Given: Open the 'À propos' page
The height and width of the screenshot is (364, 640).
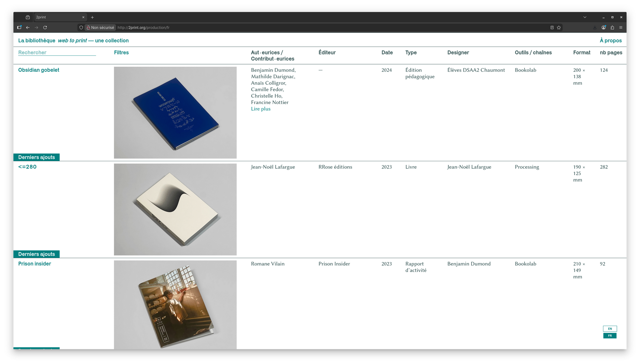Looking at the screenshot, I should [x=610, y=40].
